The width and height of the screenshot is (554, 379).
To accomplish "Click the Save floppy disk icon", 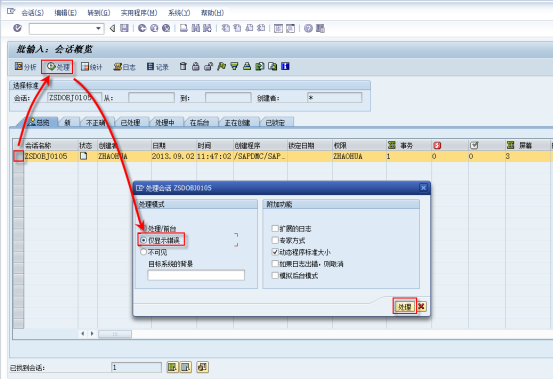I will [124, 28].
